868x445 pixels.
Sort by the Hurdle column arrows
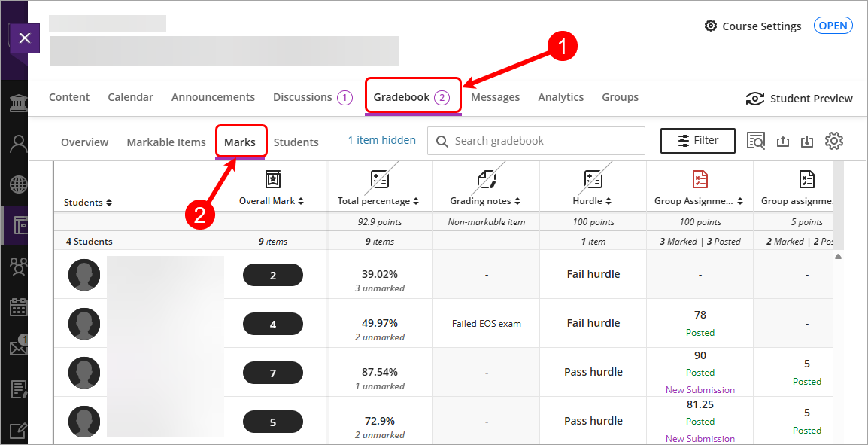pyautogui.click(x=608, y=202)
